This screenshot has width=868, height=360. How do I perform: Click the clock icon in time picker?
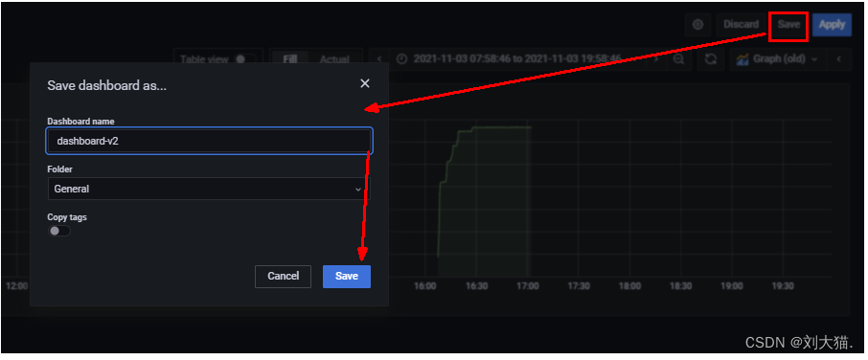(x=401, y=58)
